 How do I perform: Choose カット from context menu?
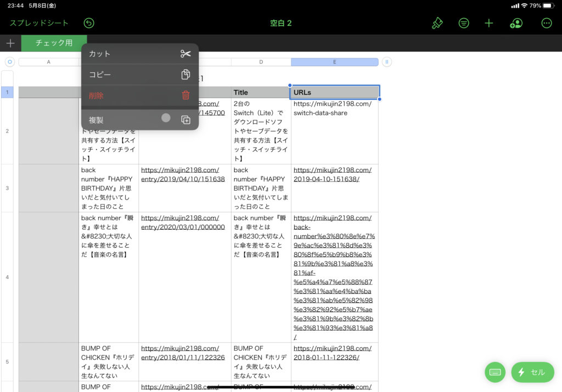pyautogui.click(x=140, y=54)
